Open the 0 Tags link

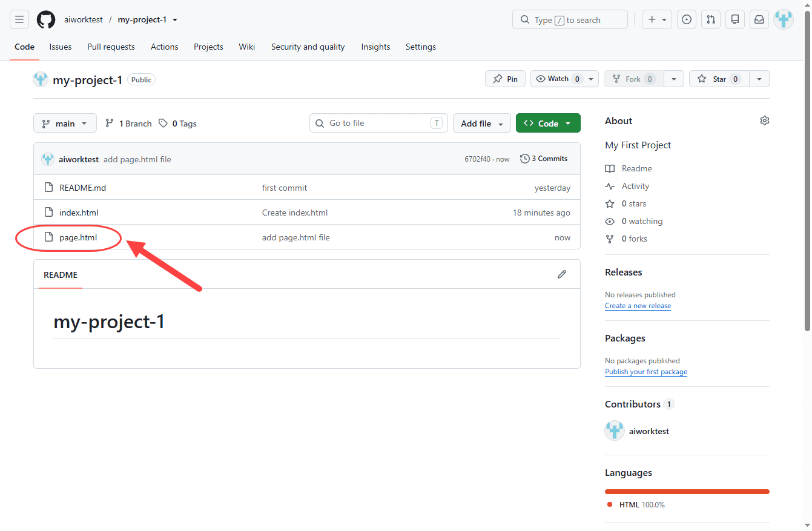[178, 124]
